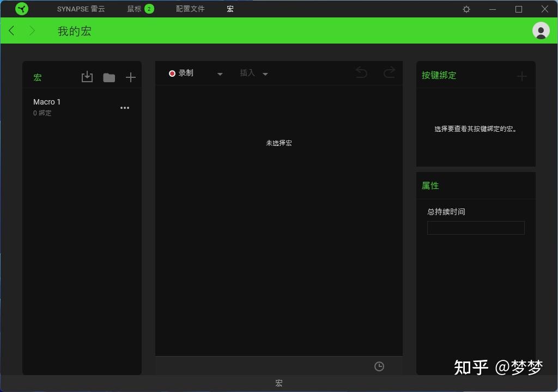This screenshot has width=558, height=392.
Task: Click the redo arrow icon
Action: 390,72
